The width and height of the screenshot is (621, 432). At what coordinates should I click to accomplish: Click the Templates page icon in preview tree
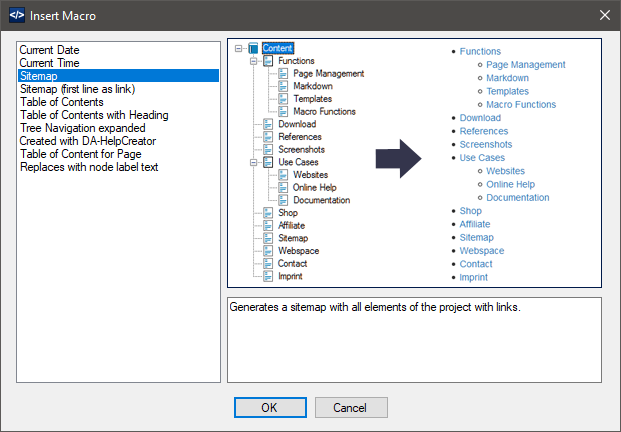coord(283,99)
